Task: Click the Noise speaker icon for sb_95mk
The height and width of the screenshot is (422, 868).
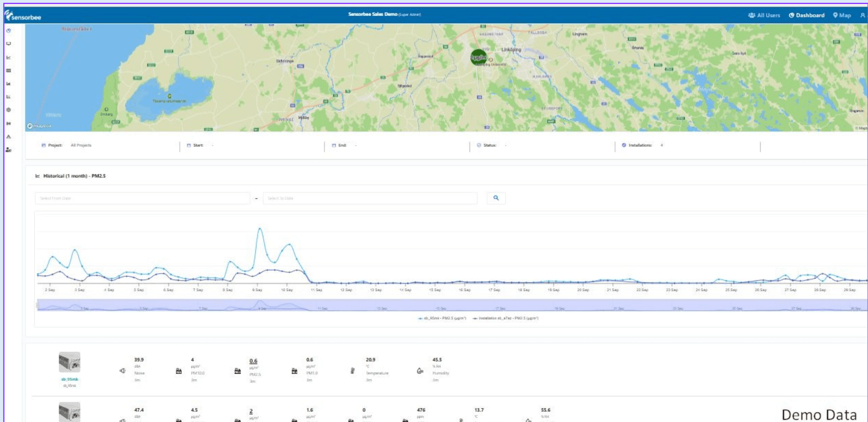Action: point(122,371)
